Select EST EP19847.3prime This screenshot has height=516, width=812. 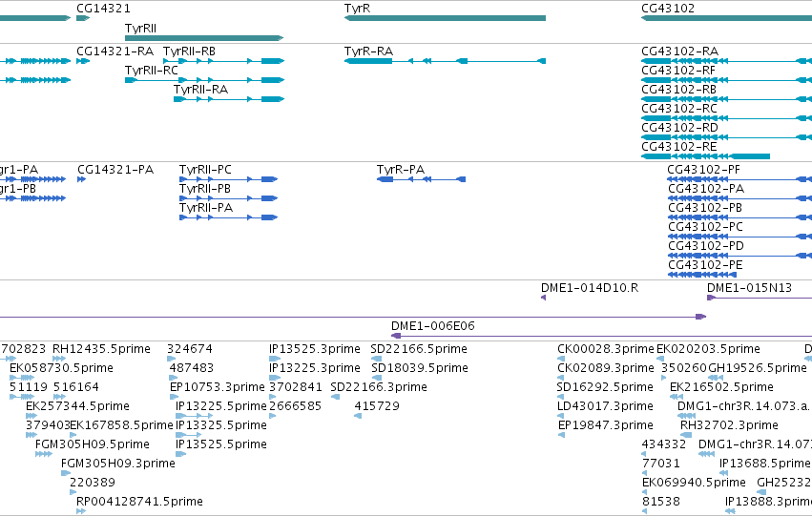click(x=605, y=425)
